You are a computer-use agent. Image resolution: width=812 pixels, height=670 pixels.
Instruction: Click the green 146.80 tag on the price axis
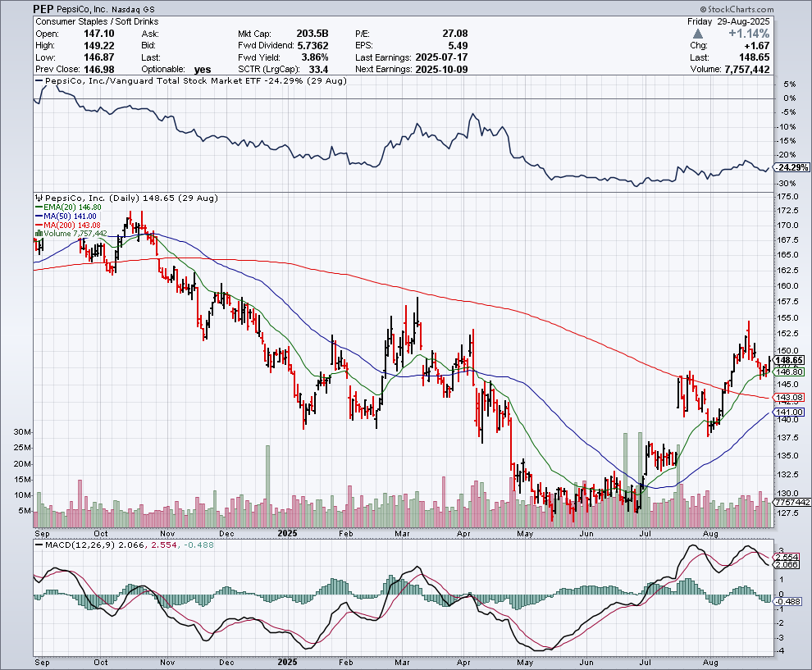(x=790, y=371)
